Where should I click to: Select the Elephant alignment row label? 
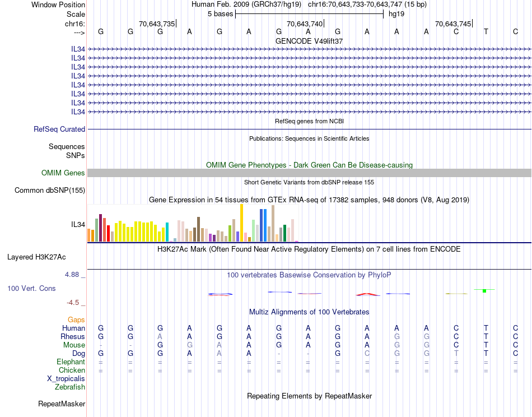(x=71, y=362)
